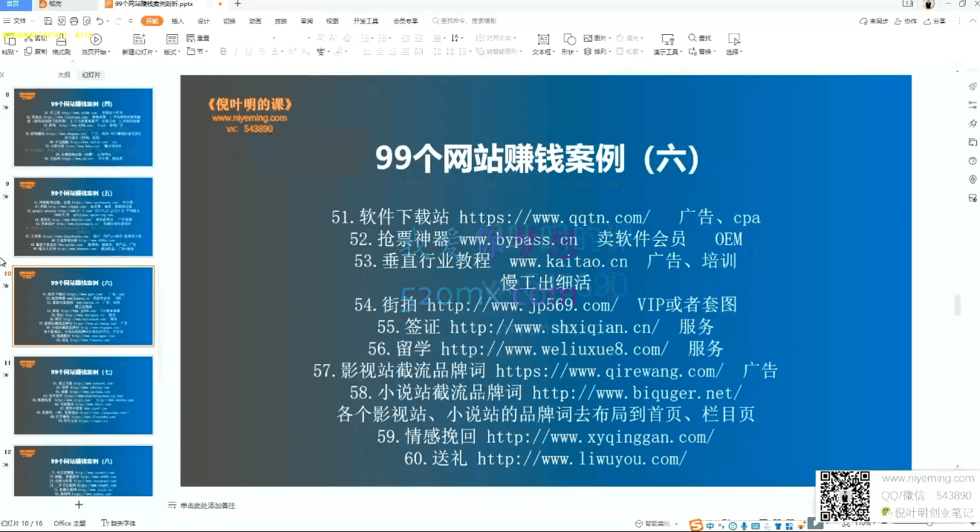This screenshot has width=980, height=532.
Task: Click the Sogou input method S icon
Action: [x=695, y=525]
